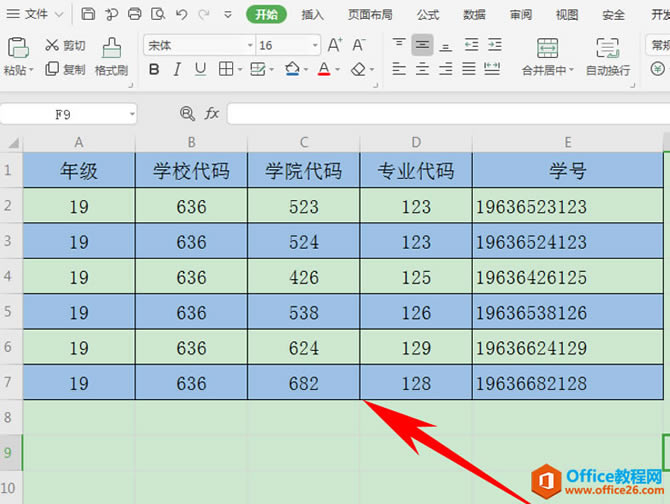The image size is (670, 504).
Task: Click the fx insert function icon
Action: tap(212, 114)
